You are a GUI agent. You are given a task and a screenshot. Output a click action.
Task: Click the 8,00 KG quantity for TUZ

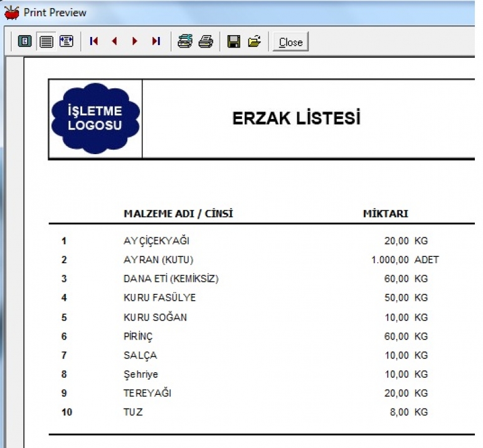point(409,412)
